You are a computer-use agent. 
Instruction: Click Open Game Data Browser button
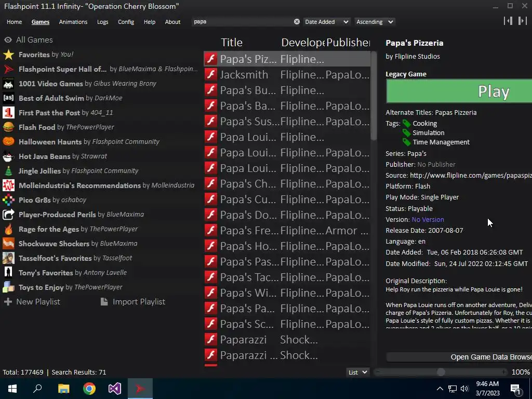(459, 357)
